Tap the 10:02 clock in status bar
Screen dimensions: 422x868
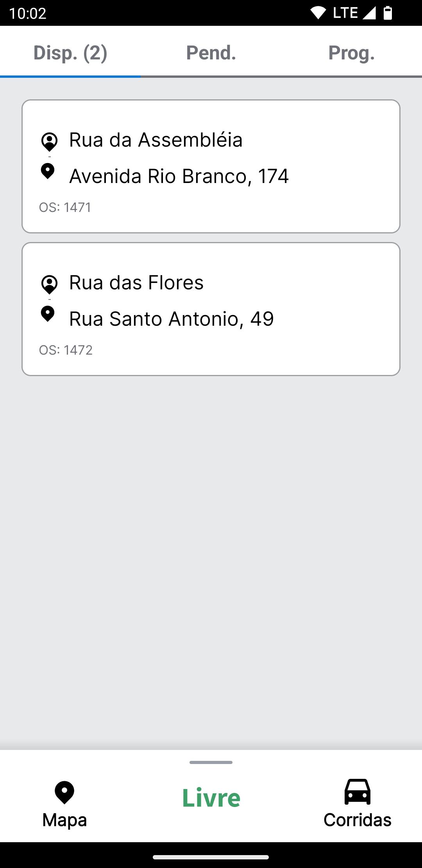(x=27, y=13)
